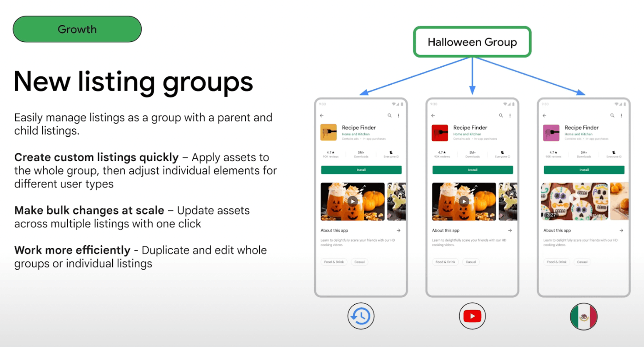The height and width of the screenshot is (347, 644).
Task: Tap back arrow in the pink-icon phone
Action: pyautogui.click(x=545, y=116)
